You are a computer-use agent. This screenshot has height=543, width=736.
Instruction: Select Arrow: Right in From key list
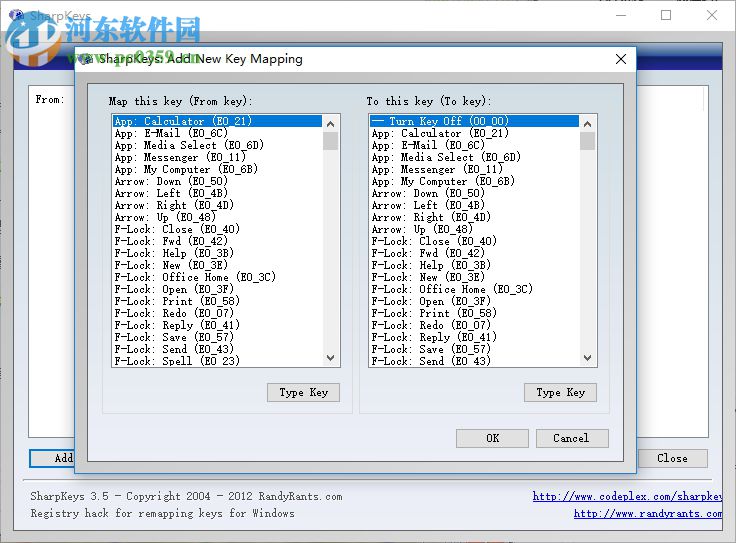pyautogui.click(x=217, y=206)
